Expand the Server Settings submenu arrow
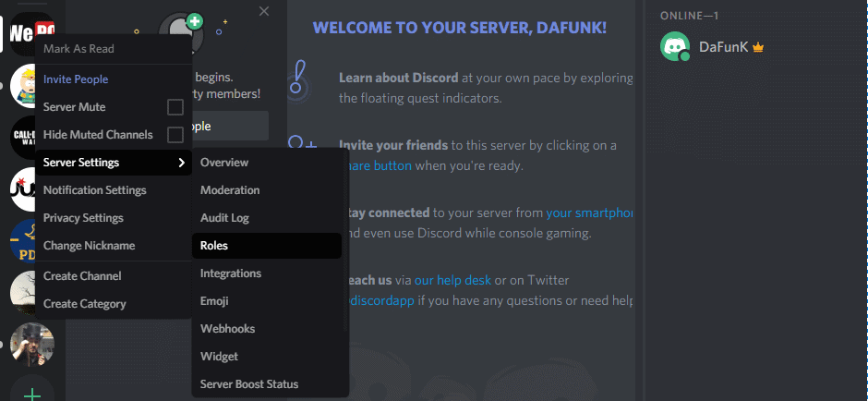Viewport: 868px width, 401px height. point(181,163)
